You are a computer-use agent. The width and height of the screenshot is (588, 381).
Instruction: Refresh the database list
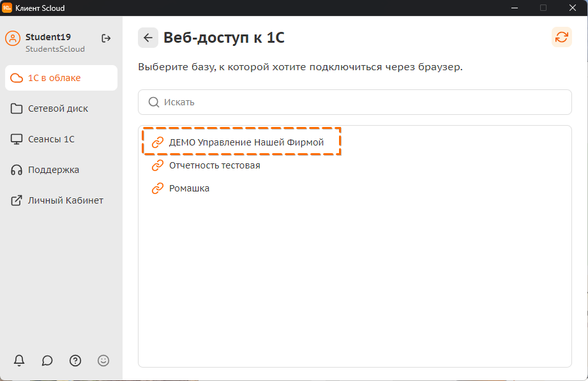click(x=561, y=37)
